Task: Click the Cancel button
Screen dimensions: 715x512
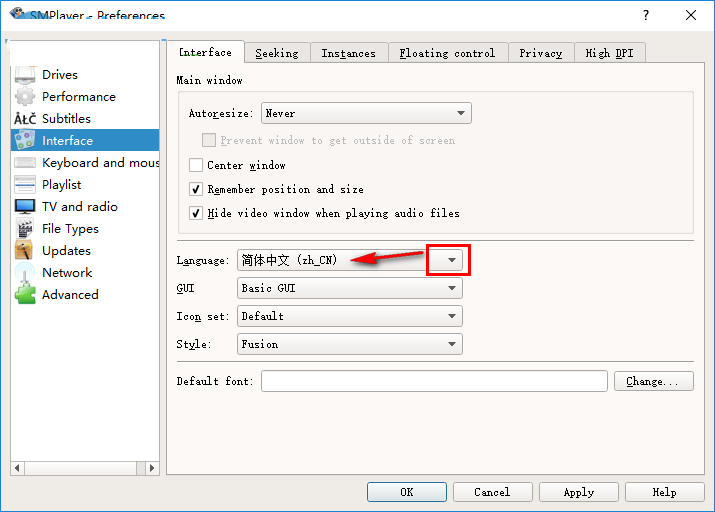Action: (492, 492)
